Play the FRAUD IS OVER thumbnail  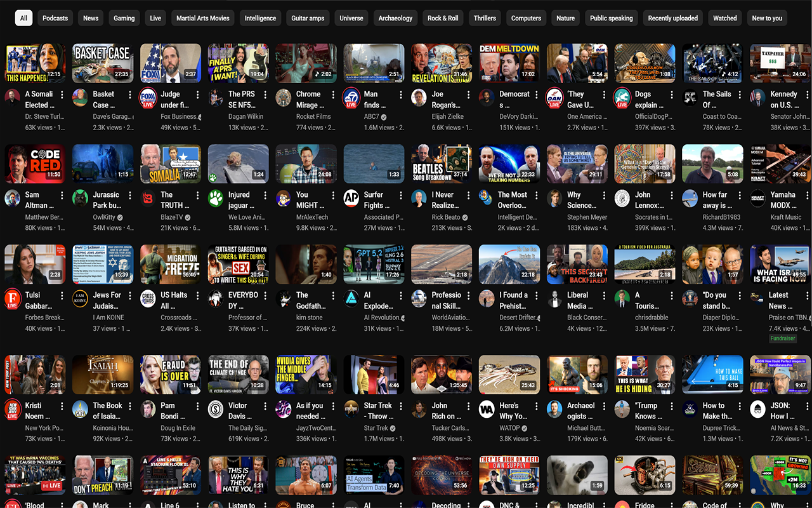click(x=170, y=375)
